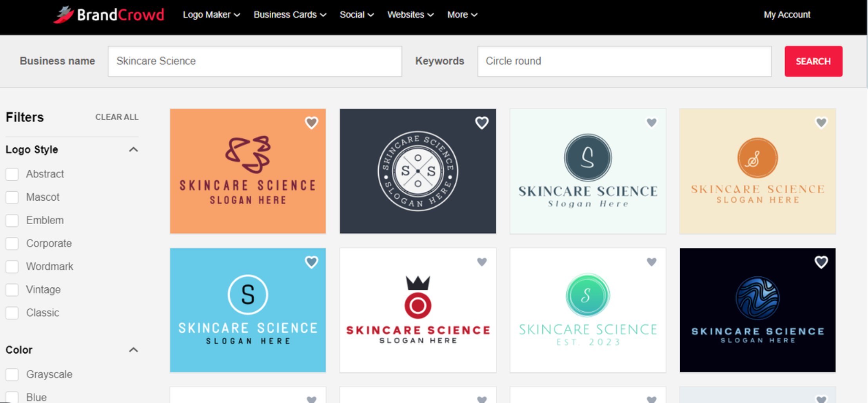Check the Vintage style filter
868x403 pixels.
pos(12,290)
